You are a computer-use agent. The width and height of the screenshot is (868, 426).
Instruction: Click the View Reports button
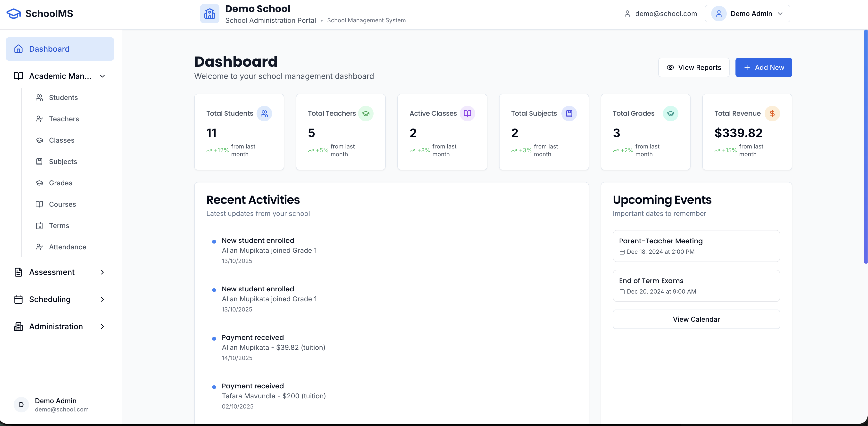tap(693, 67)
